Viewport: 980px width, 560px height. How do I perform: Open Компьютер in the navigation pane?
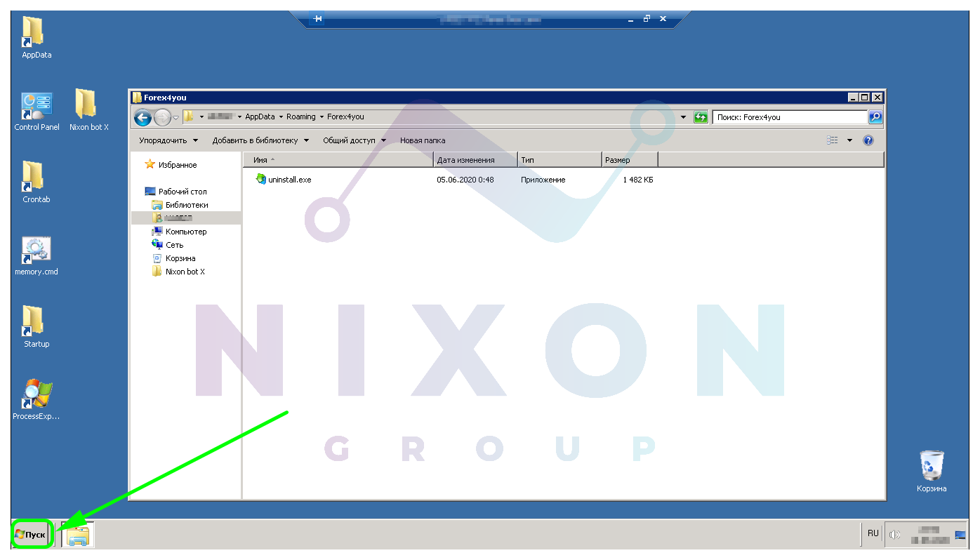[x=180, y=232]
